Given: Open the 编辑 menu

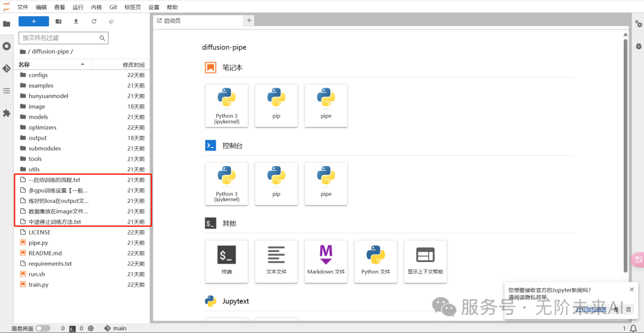Looking at the screenshot, I should point(41,7).
